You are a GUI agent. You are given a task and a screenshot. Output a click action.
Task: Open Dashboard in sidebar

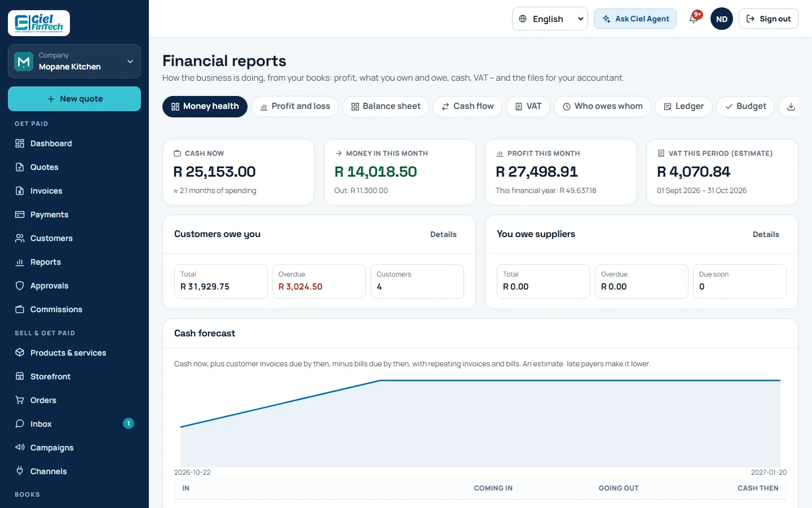tap(74, 143)
